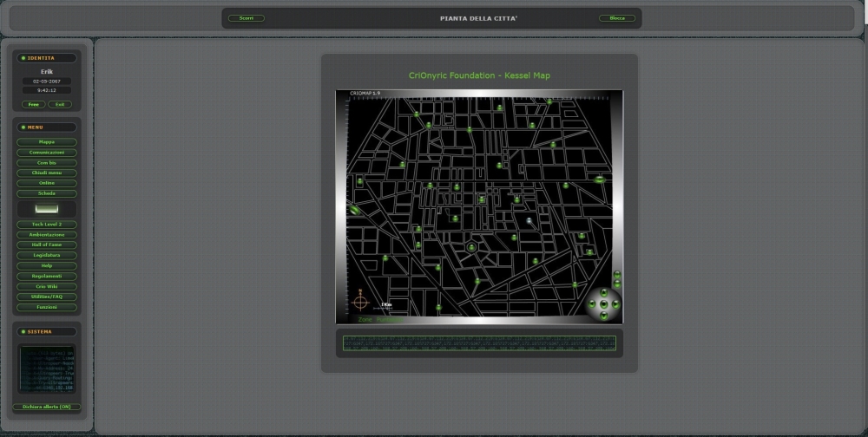
Task: Open the Legislatura menu item
Action: point(47,256)
